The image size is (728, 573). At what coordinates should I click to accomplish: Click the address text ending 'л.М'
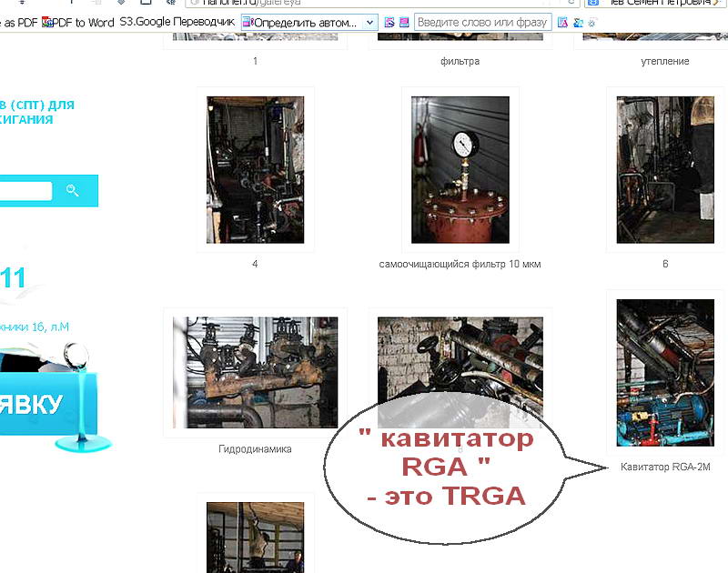coord(35,327)
